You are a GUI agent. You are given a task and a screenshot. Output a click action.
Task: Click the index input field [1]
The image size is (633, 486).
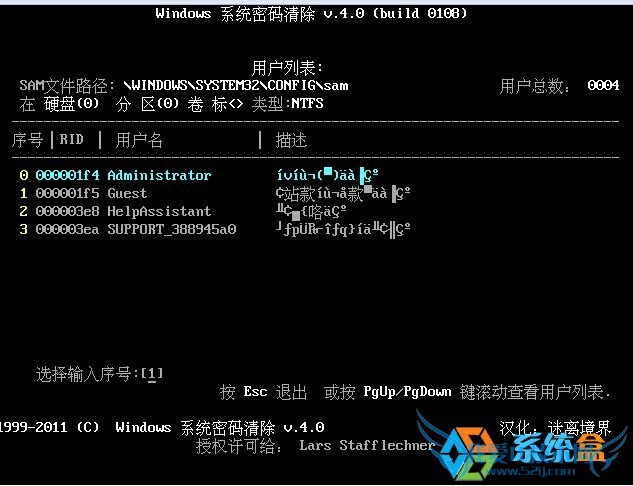152,374
